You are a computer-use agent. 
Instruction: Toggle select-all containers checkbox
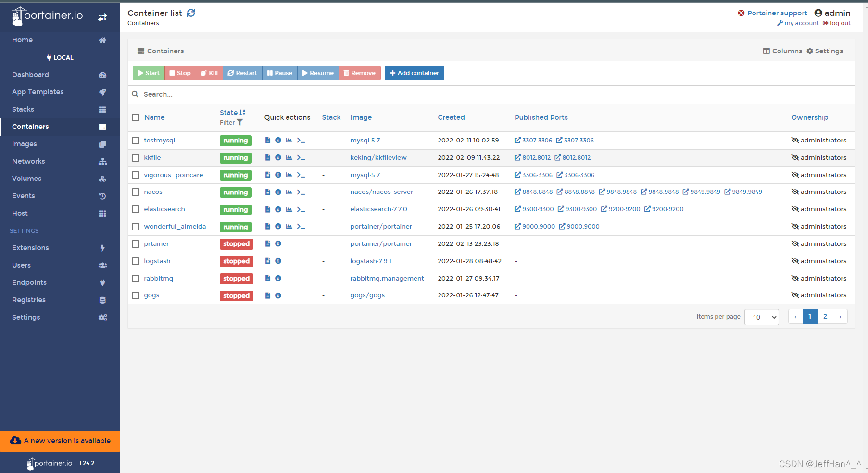pos(136,117)
